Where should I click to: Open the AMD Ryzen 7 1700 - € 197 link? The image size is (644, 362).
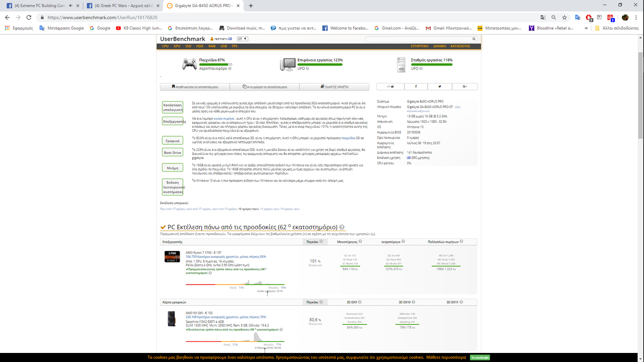coord(203,252)
